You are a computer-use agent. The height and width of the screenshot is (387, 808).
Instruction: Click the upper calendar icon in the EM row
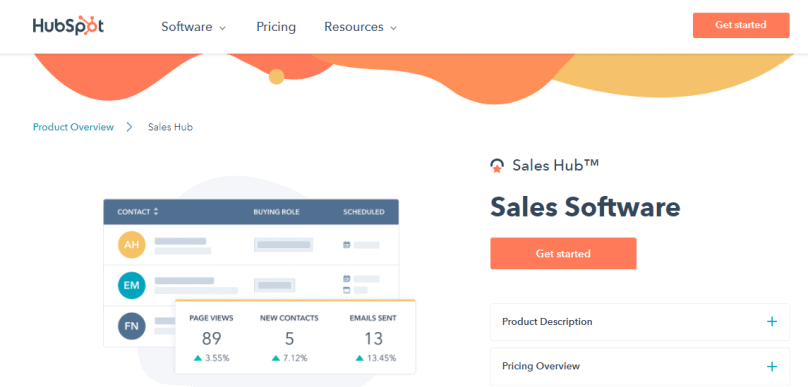click(x=347, y=279)
